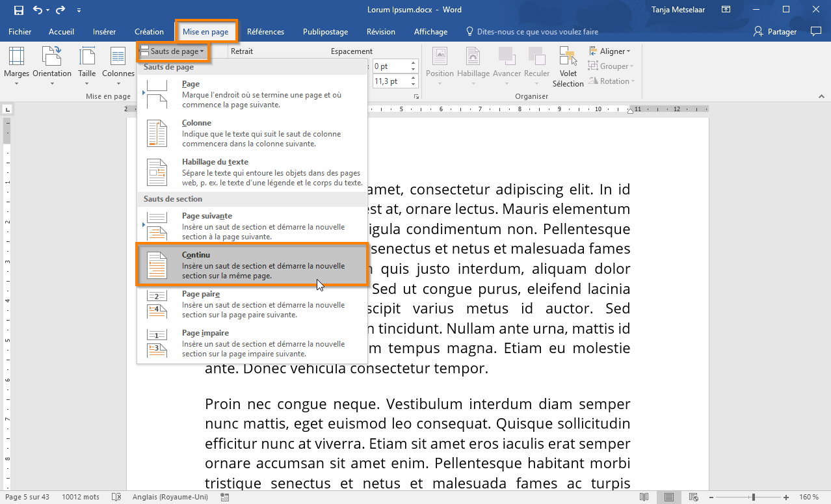Insert a Continu section break

pos(252,265)
